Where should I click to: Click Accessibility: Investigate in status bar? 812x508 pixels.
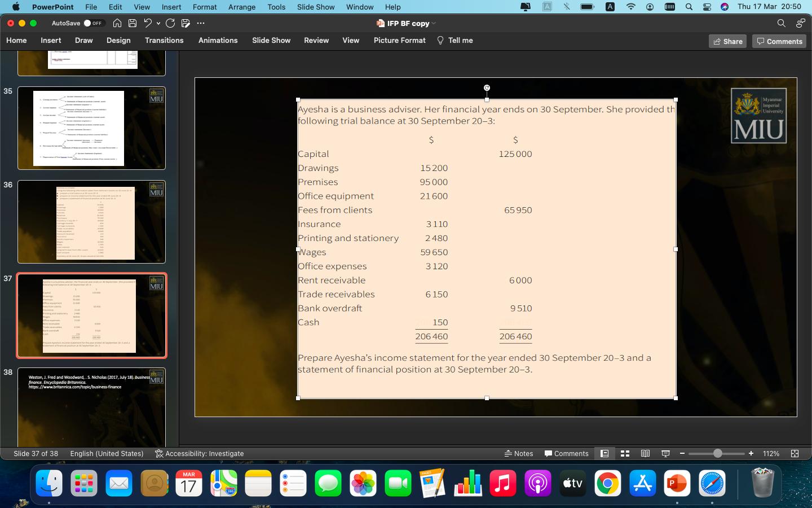click(199, 453)
